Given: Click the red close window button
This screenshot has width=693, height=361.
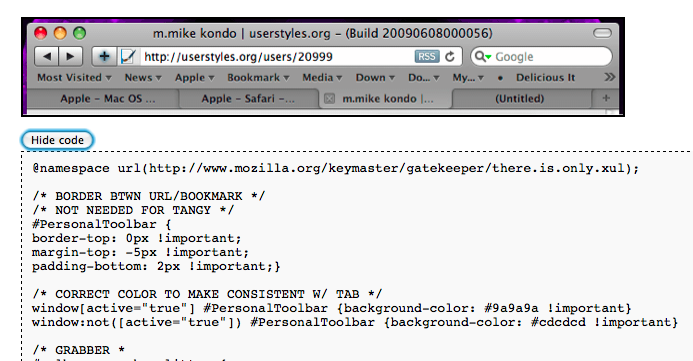Looking at the screenshot, I should [41, 33].
